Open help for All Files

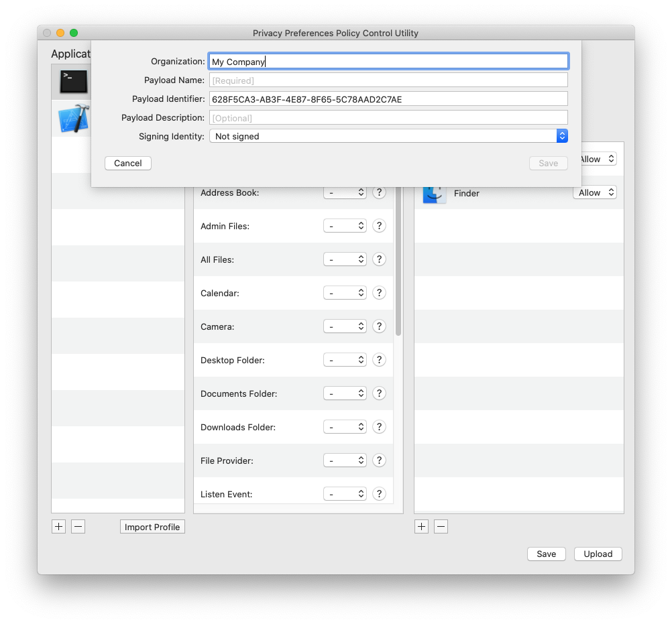click(x=380, y=259)
